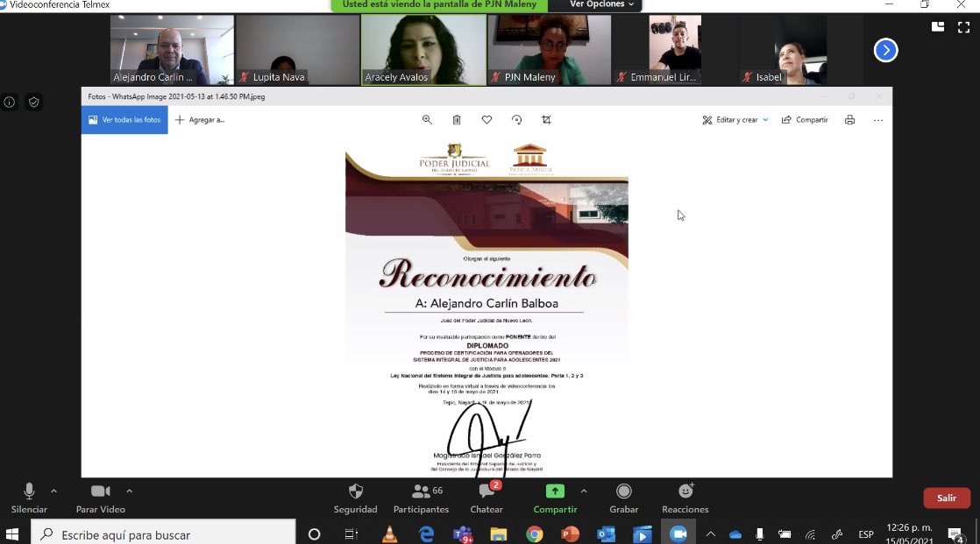Screen dimensions: 980x544
Task: Click the Photos delete trash icon
Action: click(x=457, y=120)
